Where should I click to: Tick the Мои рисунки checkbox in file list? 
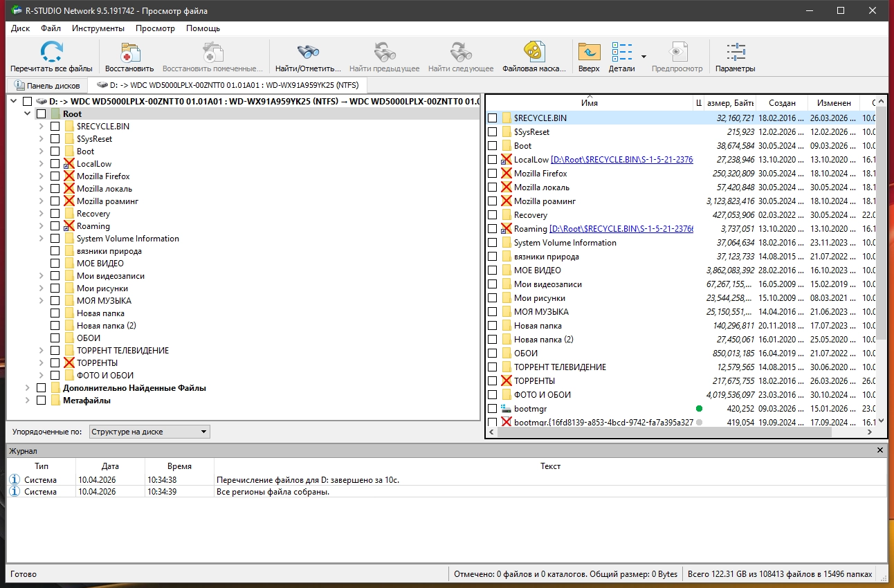coord(493,298)
